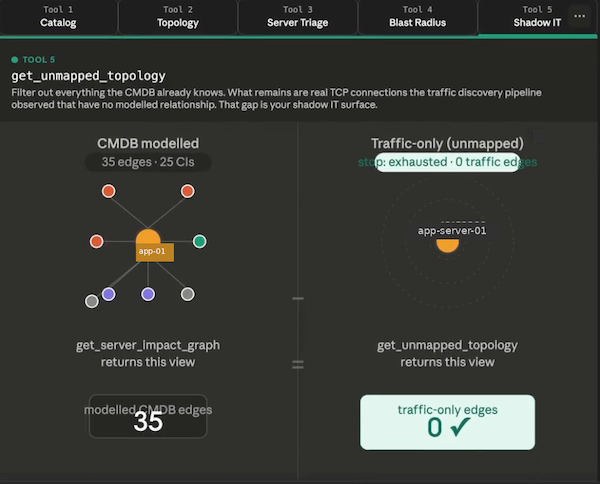Click the app-server-01 orange node
600x484 pixels.
(447, 245)
